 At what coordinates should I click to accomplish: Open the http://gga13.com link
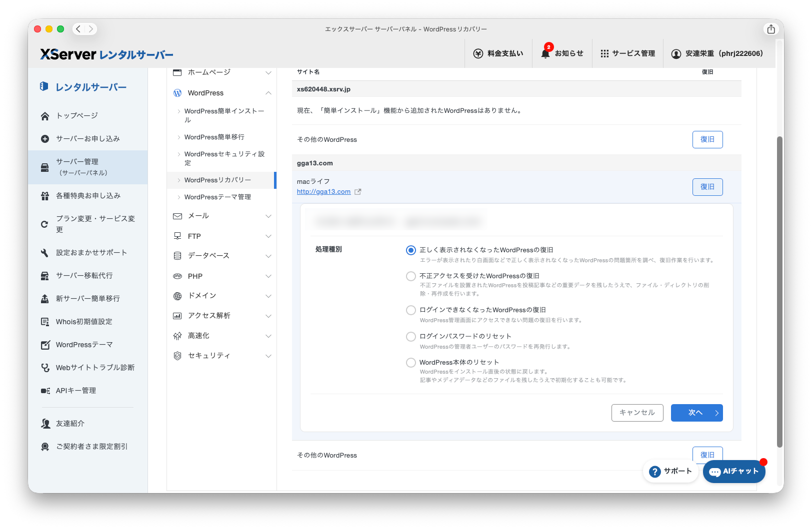click(323, 192)
